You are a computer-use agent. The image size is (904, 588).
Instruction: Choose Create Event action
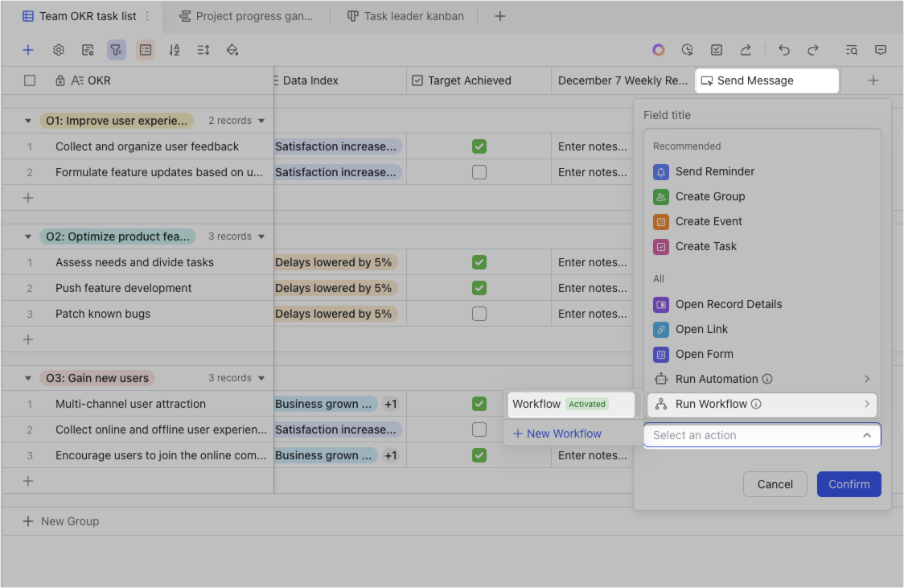(x=762, y=221)
